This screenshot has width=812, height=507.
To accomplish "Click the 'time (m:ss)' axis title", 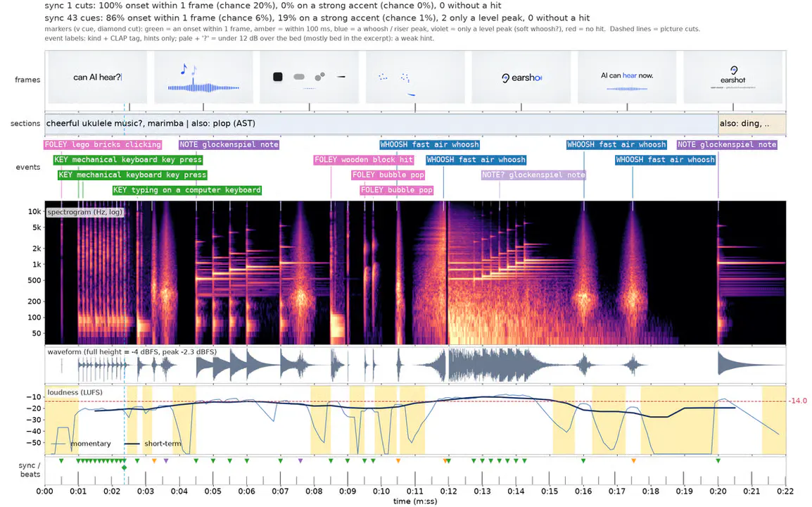I will pyautogui.click(x=415, y=501).
